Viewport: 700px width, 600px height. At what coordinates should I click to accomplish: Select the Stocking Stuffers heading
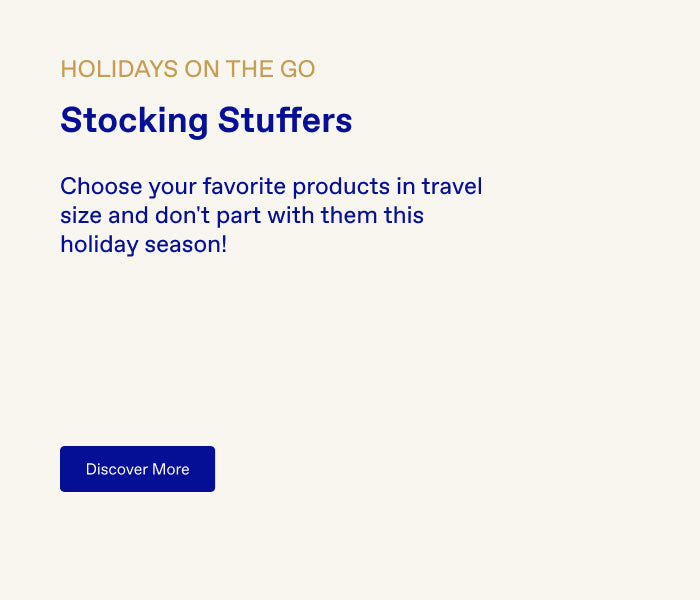pos(206,121)
